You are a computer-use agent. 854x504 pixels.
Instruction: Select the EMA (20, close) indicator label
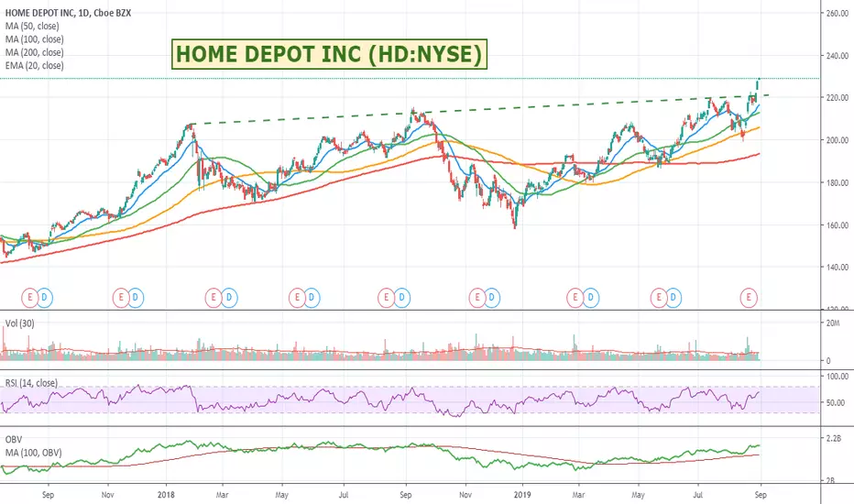34,65
